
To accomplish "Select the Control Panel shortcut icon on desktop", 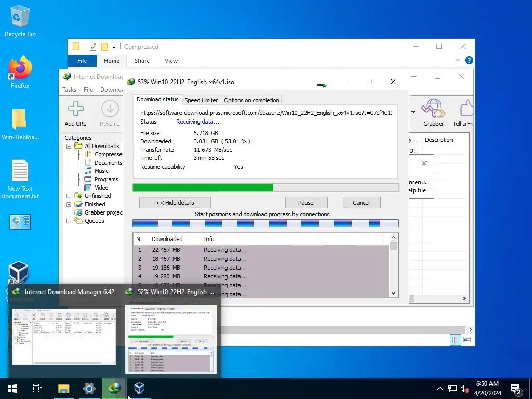I will click(x=20, y=221).
